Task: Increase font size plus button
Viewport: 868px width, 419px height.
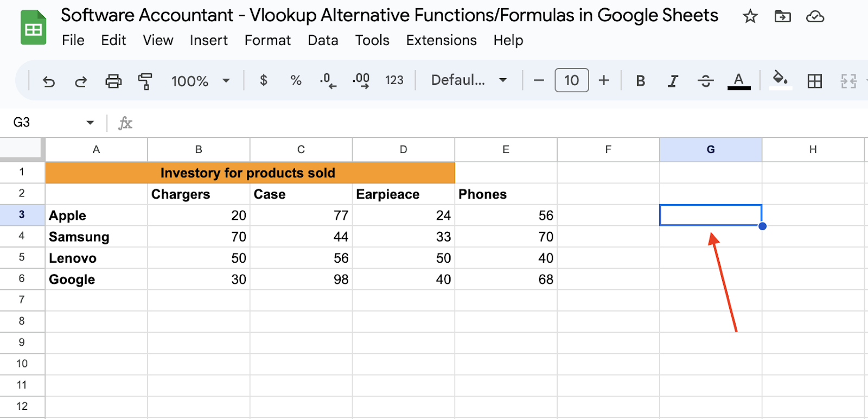Action: coord(604,81)
